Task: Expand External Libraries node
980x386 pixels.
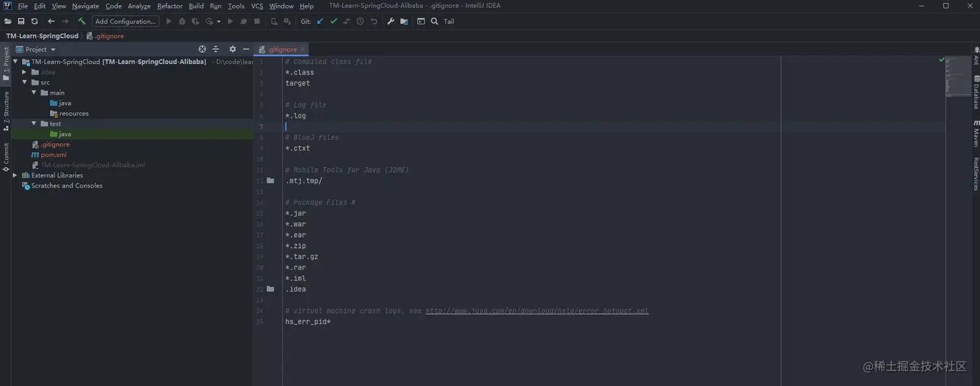Action: [x=15, y=176]
